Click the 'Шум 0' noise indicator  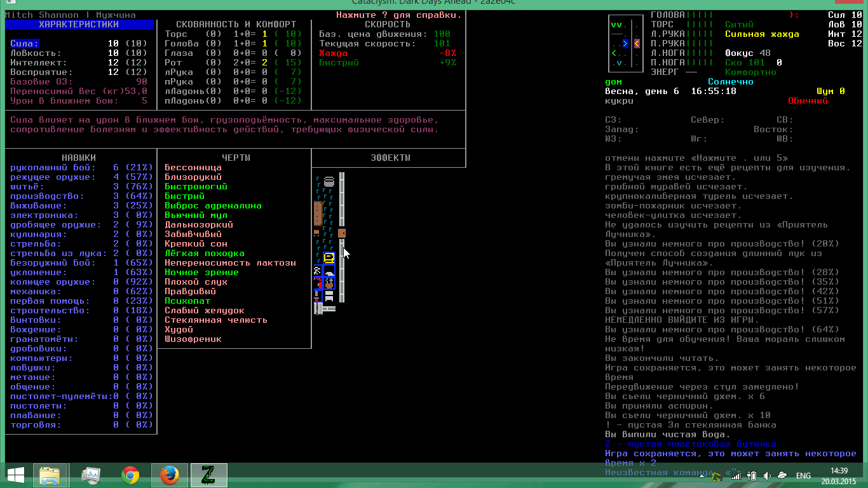point(832,91)
